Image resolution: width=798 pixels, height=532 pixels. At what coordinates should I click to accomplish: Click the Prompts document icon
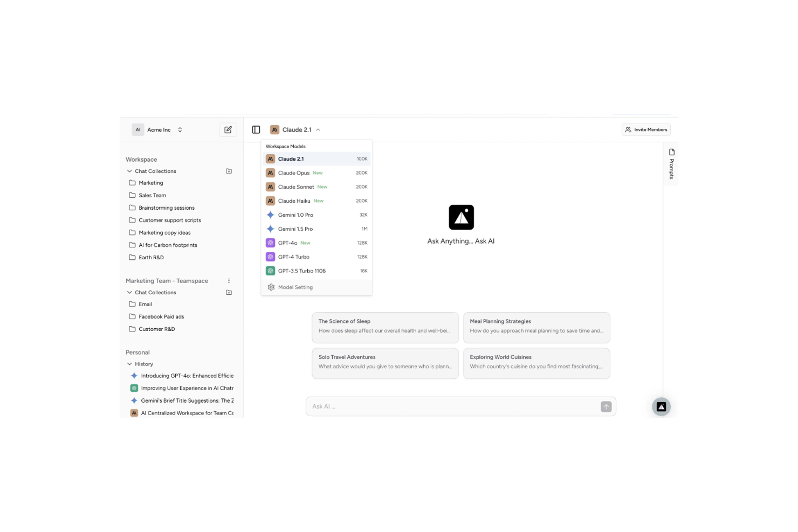pos(672,152)
